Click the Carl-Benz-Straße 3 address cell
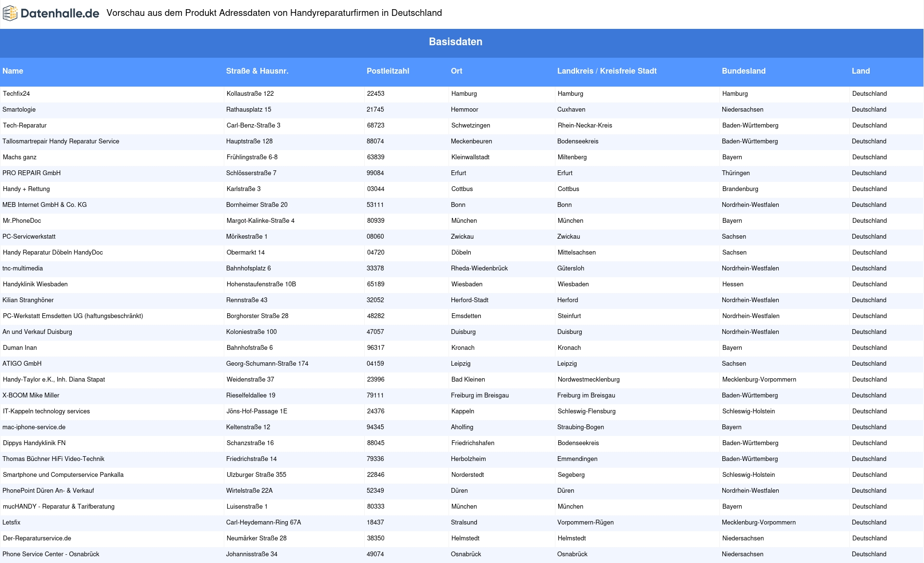This screenshot has width=924, height=563. (254, 126)
